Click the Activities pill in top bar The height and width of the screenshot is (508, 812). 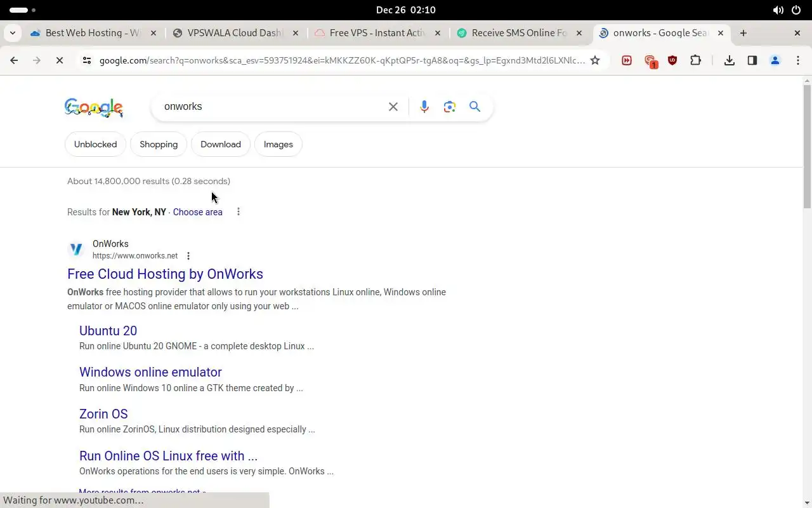point(23,10)
